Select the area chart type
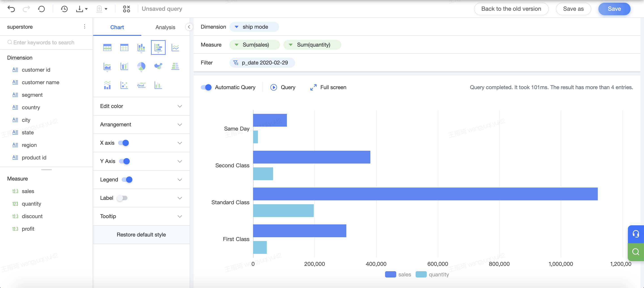 [107, 66]
